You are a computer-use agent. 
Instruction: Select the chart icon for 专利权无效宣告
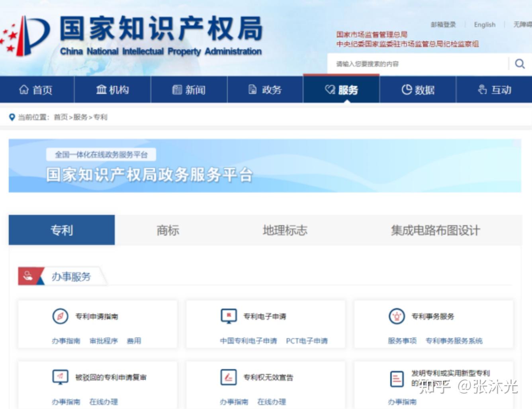point(228,377)
